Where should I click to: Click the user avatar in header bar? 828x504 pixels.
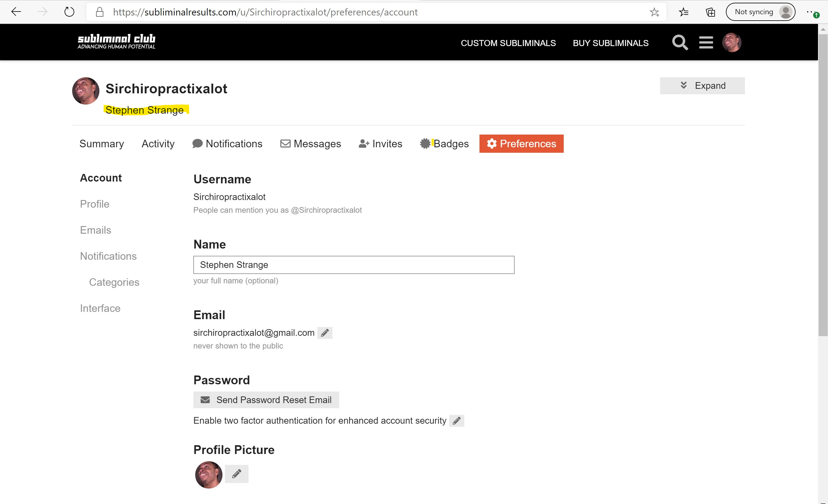(732, 43)
